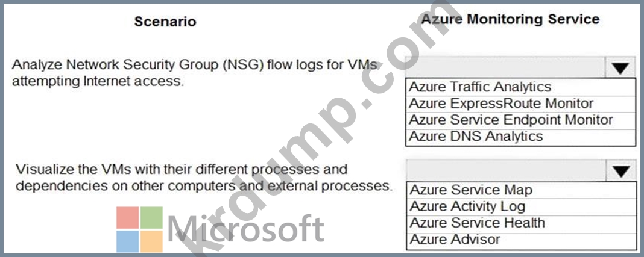Click the NSG flow logs scenario text
Viewport: 644px width, 257px height.
(195, 73)
